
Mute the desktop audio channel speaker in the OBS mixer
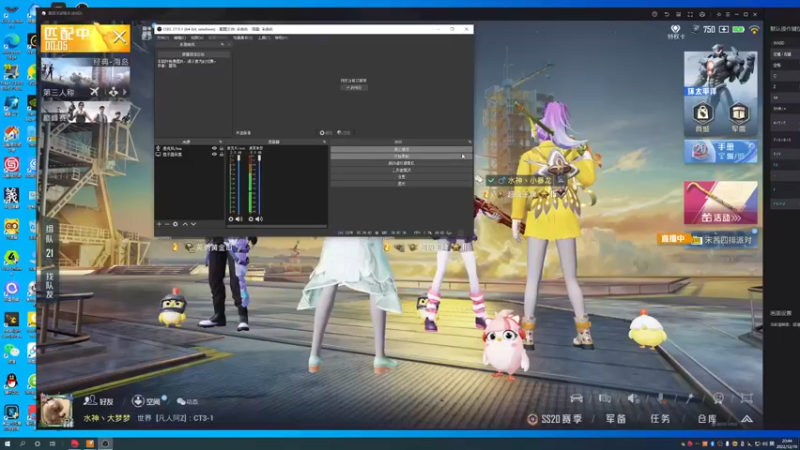(259, 219)
